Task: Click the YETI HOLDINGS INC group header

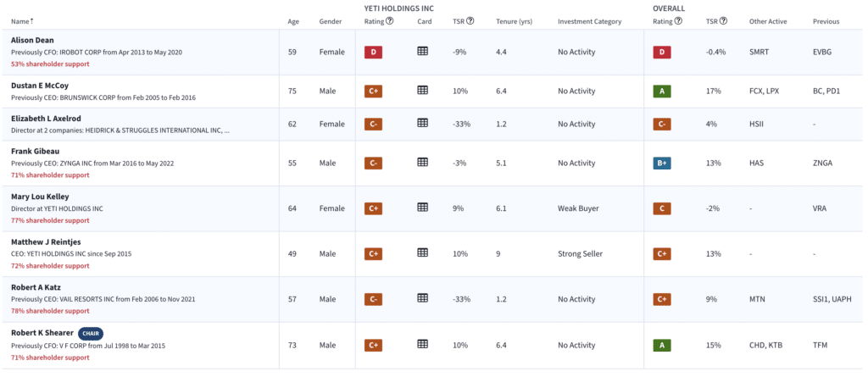Action: point(398,8)
